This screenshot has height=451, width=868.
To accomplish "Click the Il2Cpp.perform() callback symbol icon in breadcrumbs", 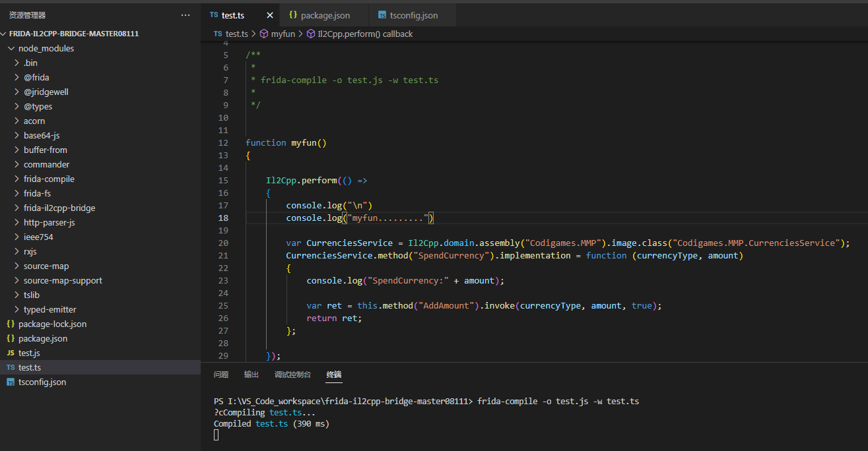I will coord(310,33).
